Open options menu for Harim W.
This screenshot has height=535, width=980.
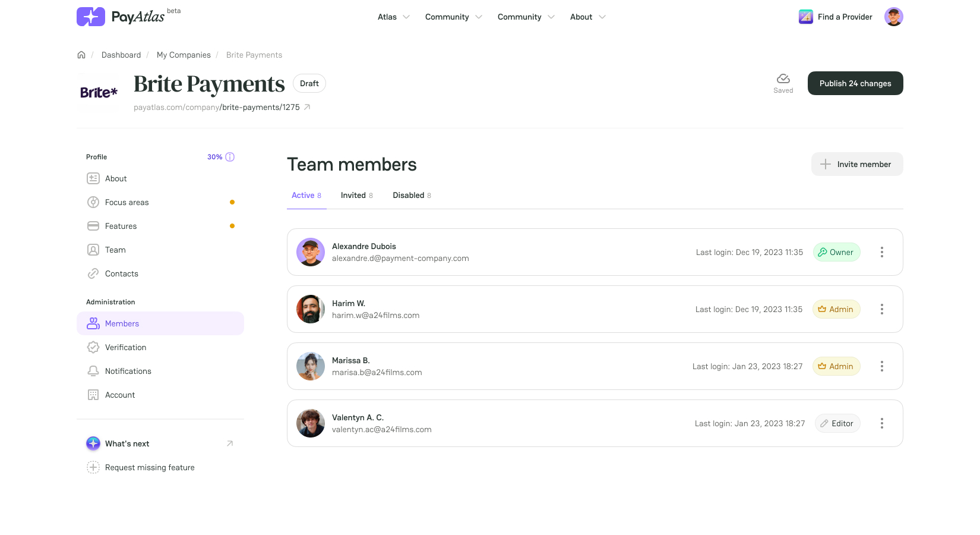click(x=882, y=309)
